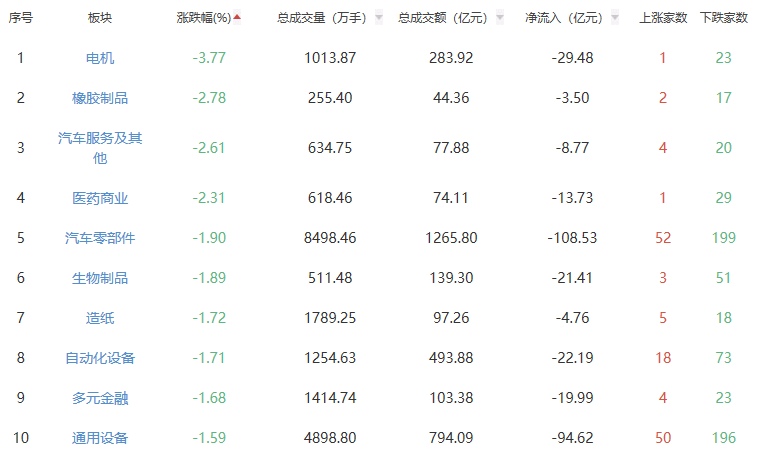
Task: Open the 自动化设备 sector link
Action: coord(100,358)
